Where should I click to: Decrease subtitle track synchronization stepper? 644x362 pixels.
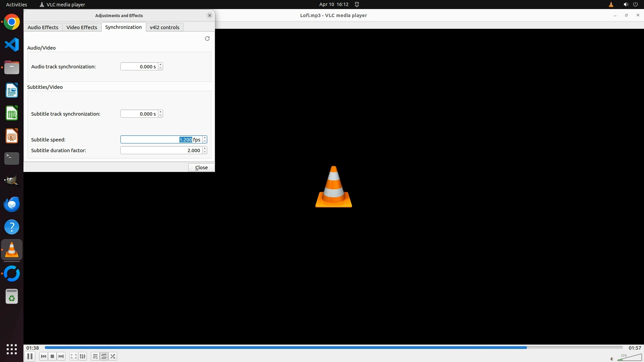(x=161, y=116)
